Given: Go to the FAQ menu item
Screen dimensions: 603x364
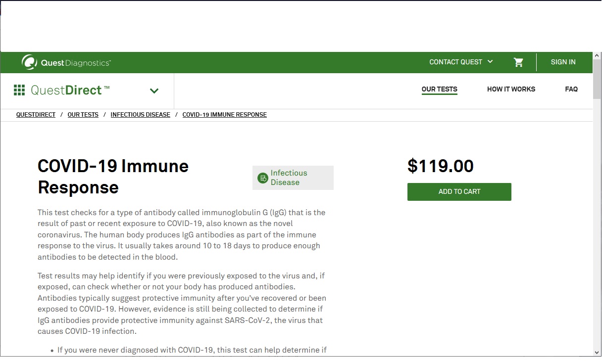Looking at the screenshot, I should pos(571,90).
